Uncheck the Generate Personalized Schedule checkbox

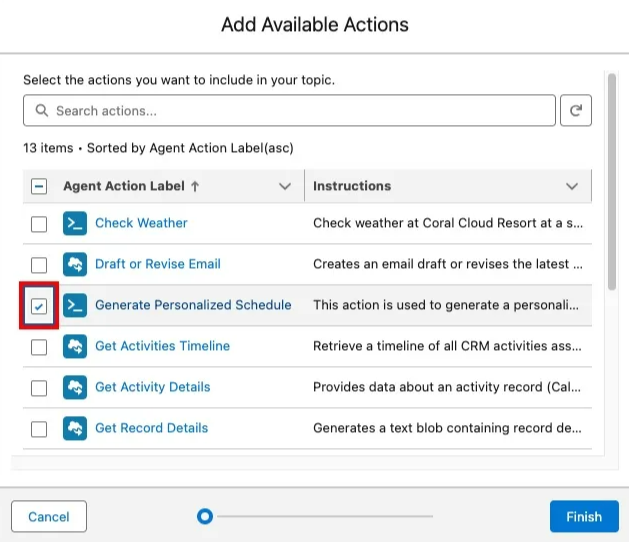pos(39,307)
